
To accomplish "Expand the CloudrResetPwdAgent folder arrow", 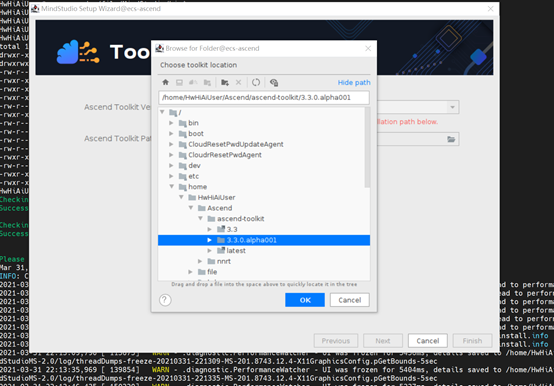I will (x=171, y=155).
